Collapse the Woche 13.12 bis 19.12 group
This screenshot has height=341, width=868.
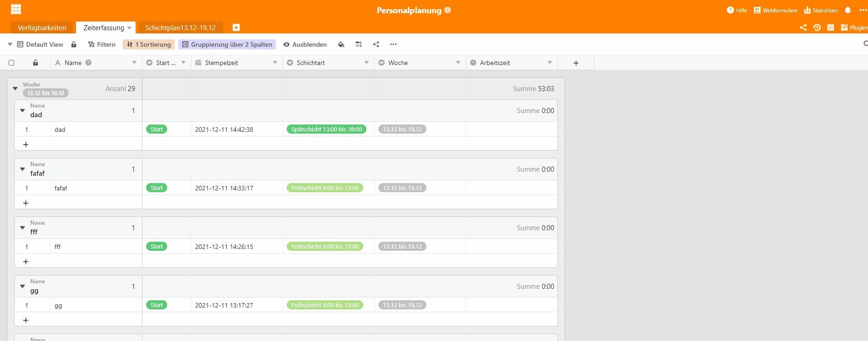[15, 88]
